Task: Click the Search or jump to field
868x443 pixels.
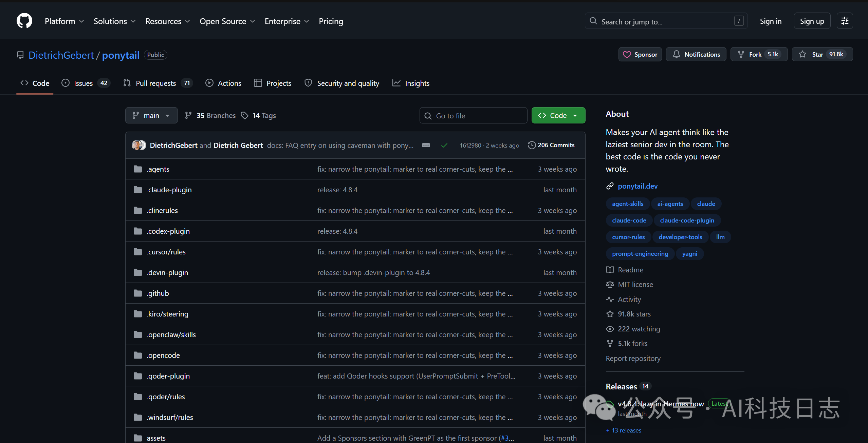Action: pos(666,21)
